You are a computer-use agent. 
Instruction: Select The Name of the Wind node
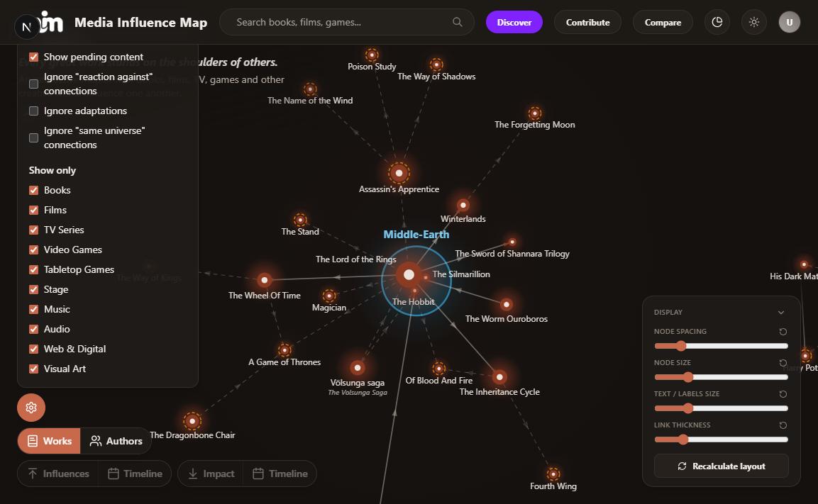coord(311,89)
